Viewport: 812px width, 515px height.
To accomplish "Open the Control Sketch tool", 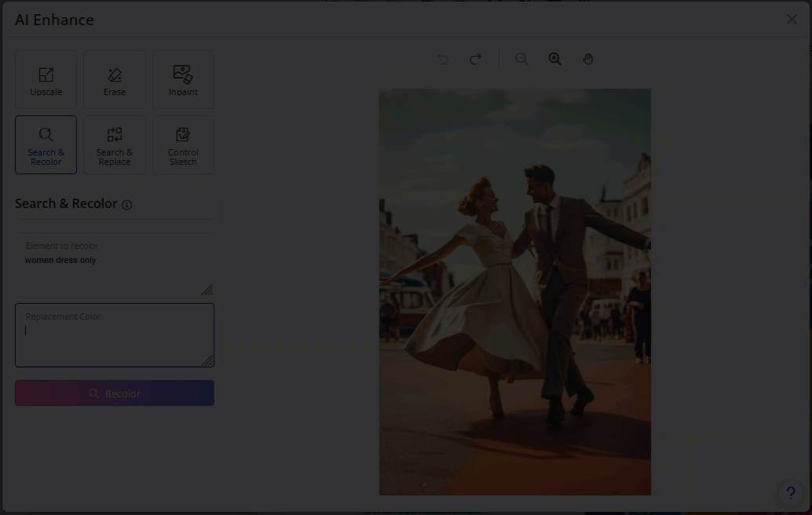I will [183, 145].
